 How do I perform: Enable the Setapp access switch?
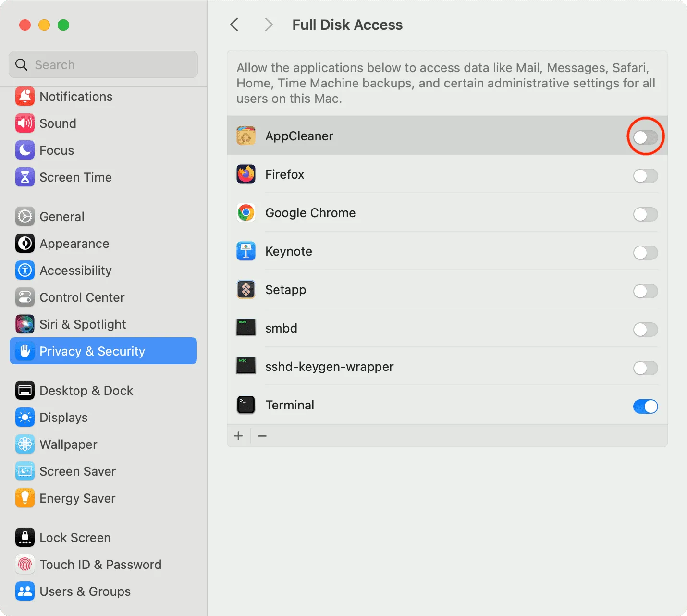(645, 291)
